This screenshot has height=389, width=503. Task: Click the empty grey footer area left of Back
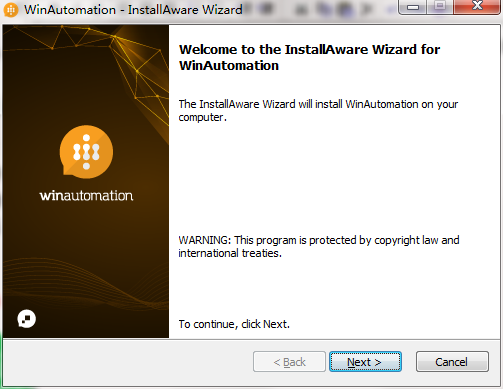(128, 362)
